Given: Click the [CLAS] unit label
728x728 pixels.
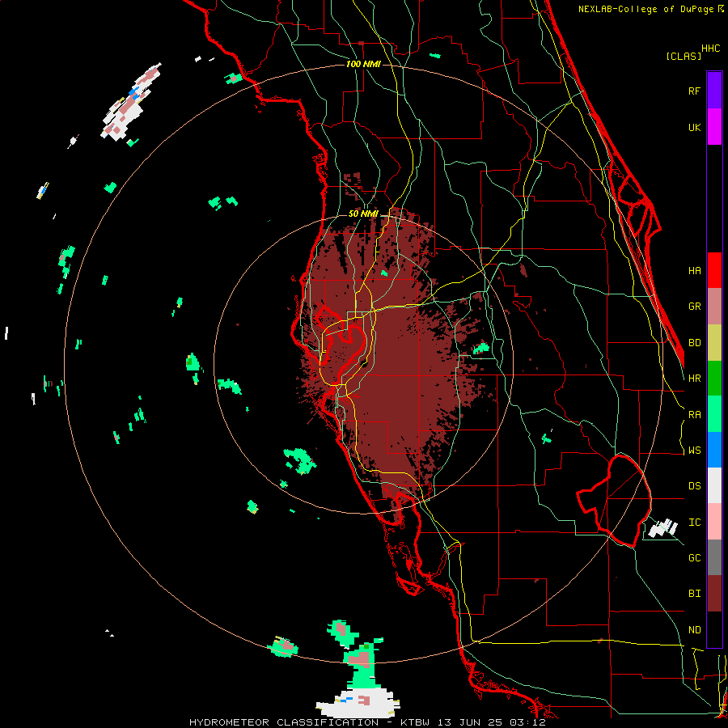Looking at the screenshot, I should 683,56.
